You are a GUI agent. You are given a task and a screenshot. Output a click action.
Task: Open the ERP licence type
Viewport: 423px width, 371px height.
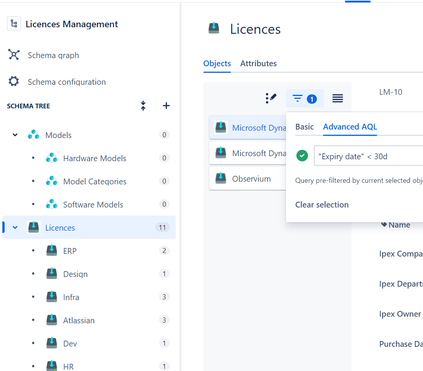(70, 251)
